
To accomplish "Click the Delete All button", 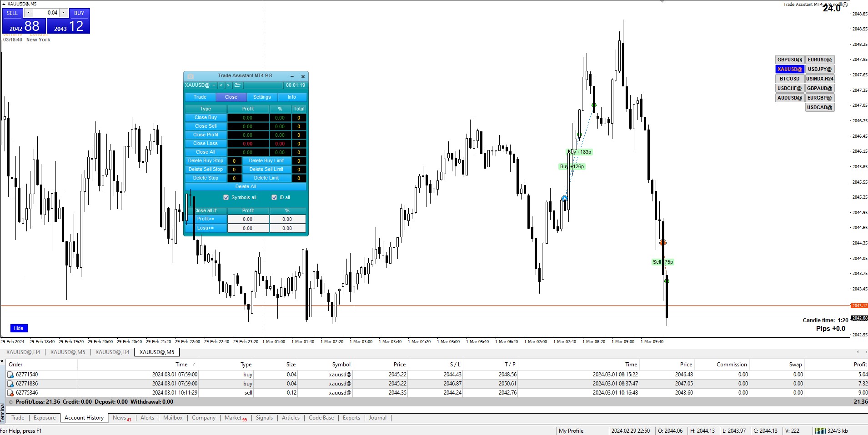I will click(x=246, y=187).
